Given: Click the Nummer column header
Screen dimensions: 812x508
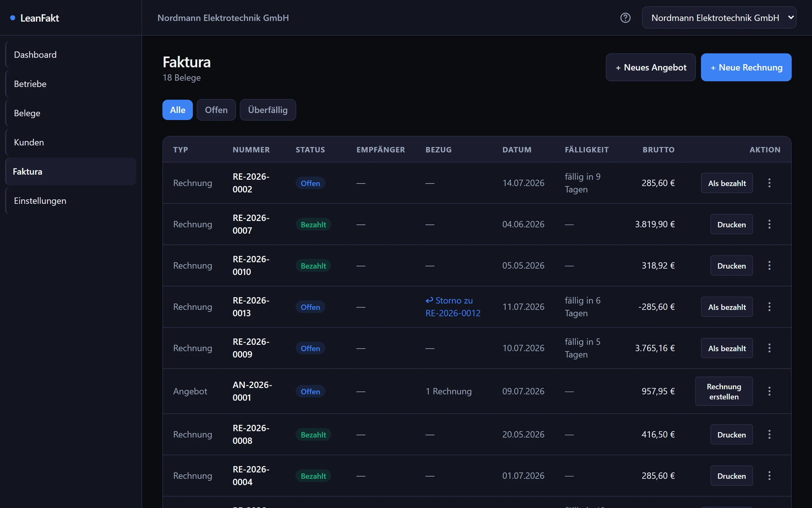Looking at the screenshot, I should (251, 150).
